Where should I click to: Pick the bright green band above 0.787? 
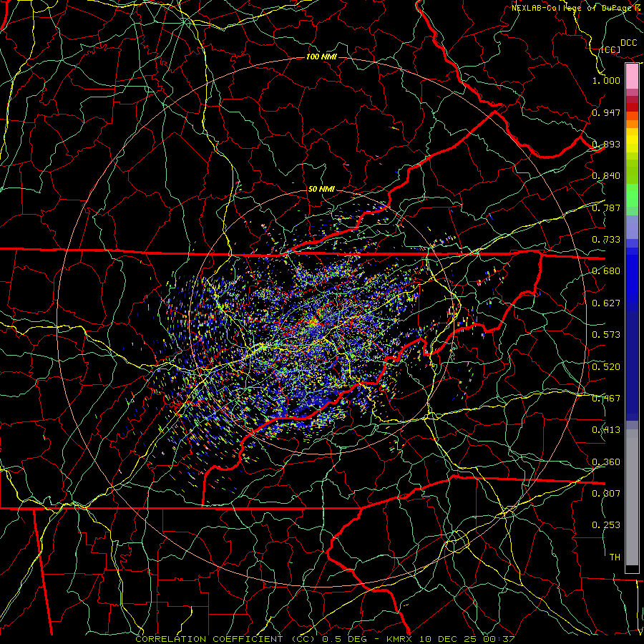tap(632, 195)
